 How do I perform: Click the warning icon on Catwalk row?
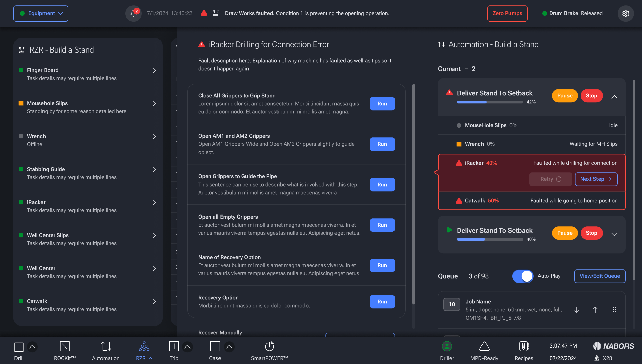[x=459, y=201]
